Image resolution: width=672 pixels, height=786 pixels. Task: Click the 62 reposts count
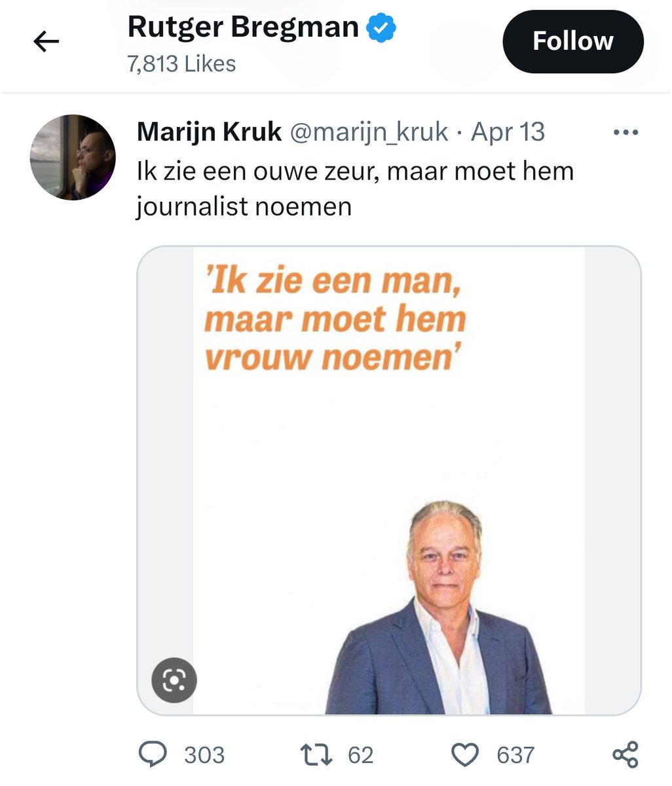point(360,755)
